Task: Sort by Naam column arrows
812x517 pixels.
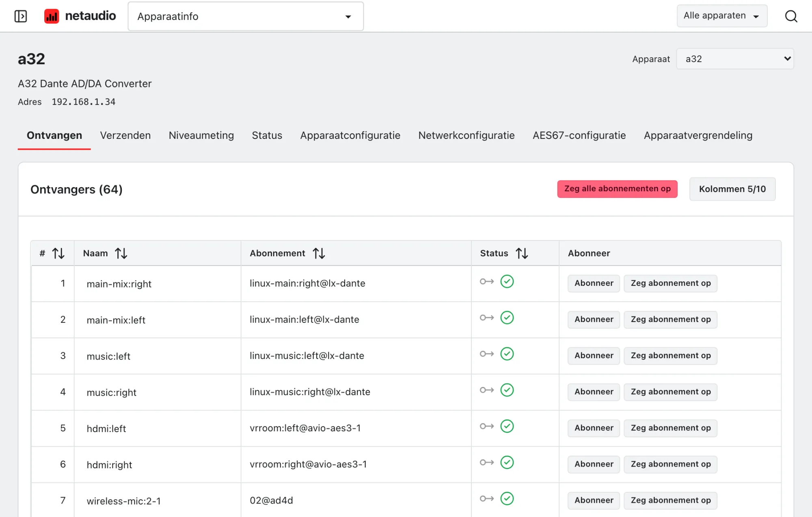Action: point(121,253)
